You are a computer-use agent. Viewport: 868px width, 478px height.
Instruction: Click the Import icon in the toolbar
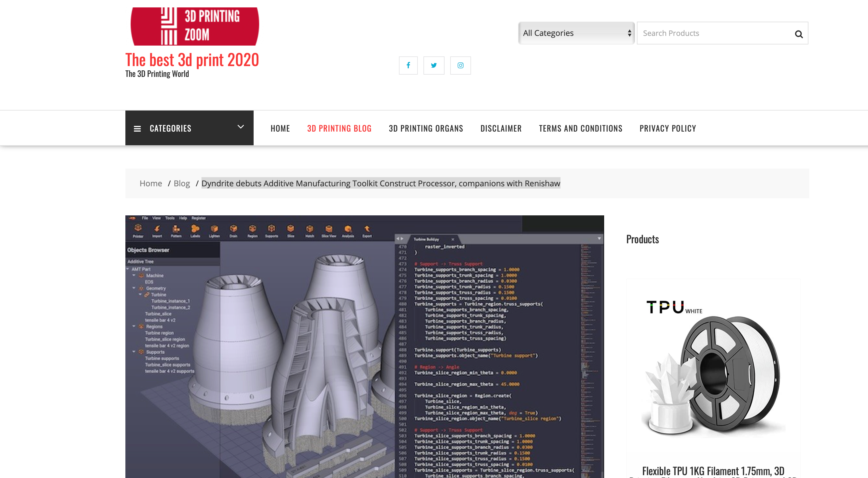157,229
